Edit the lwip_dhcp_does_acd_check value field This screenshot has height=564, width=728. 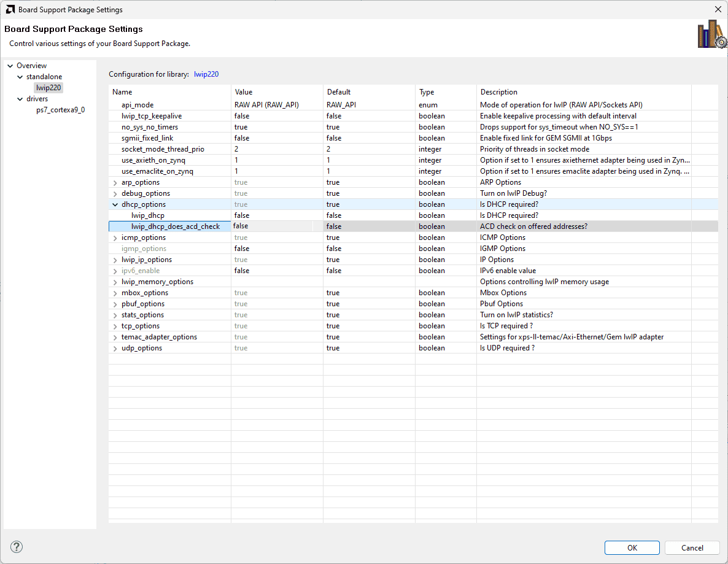(271, 226)
